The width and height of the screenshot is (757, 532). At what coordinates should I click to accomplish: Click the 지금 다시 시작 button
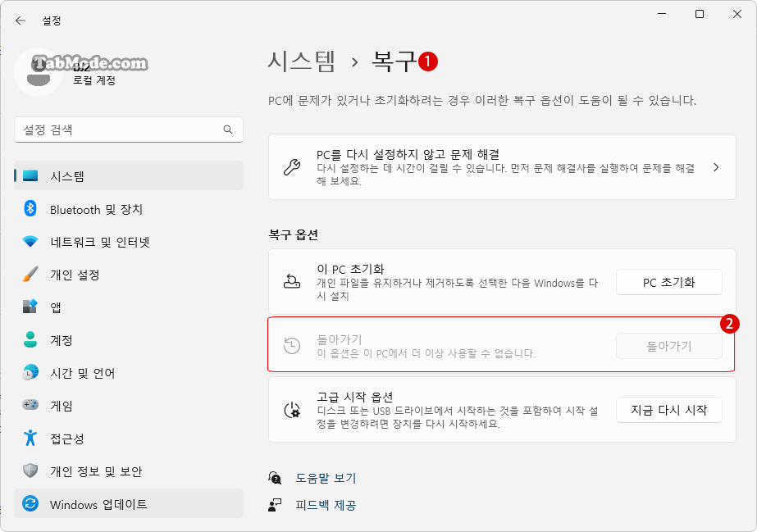click(x=668, y=410)
